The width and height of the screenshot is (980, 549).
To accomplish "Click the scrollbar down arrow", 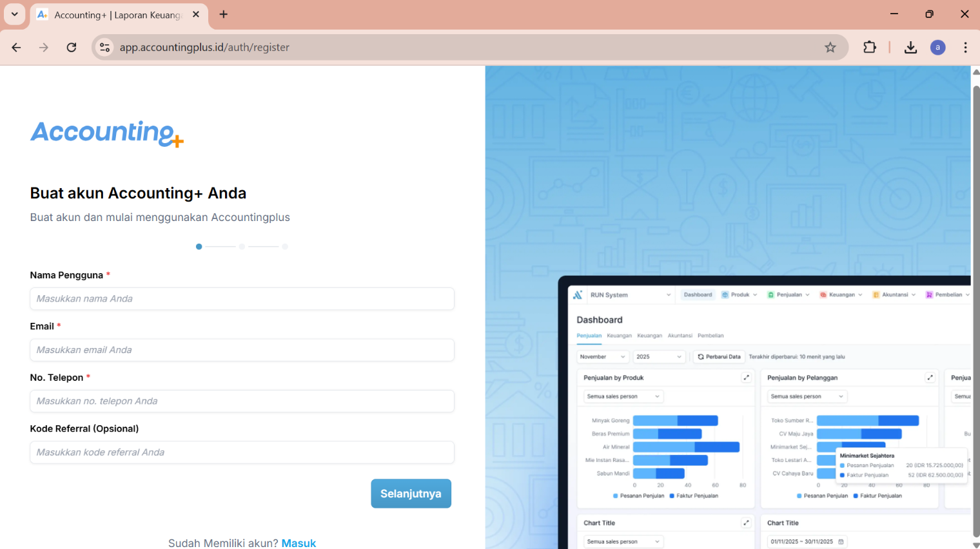I will point(975,544).
